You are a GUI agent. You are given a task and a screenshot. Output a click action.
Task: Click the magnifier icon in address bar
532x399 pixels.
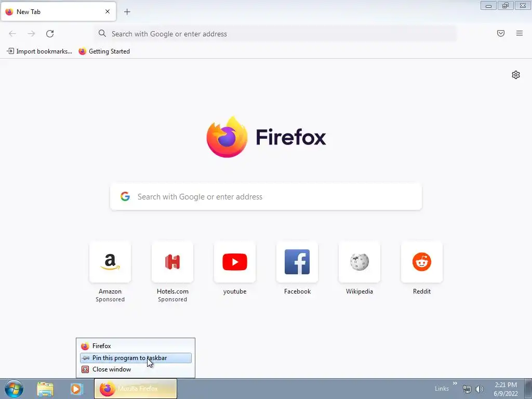pos(102,33)
